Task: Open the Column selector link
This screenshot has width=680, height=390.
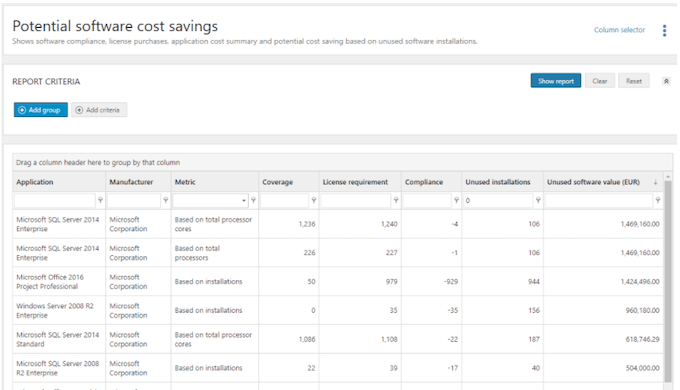Action: click(619, 30)
